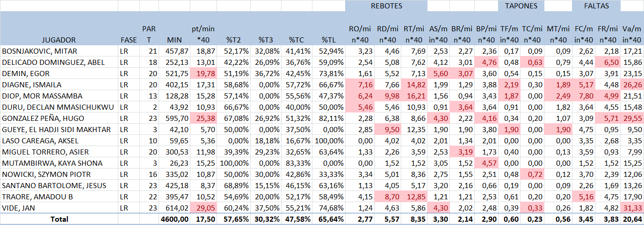
Task: Click highlighted 4,76 turnovers value for Delicado
Action: 486,62
